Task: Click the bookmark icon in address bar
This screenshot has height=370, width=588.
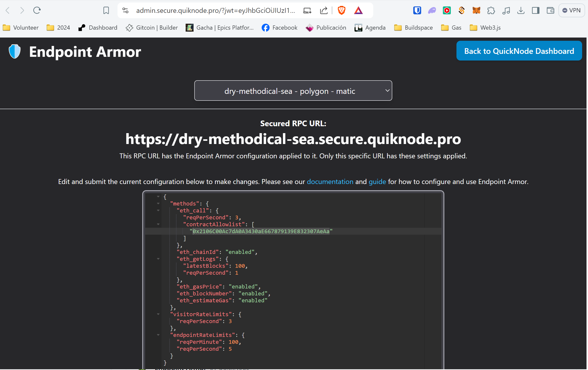Action: [106, 11]
